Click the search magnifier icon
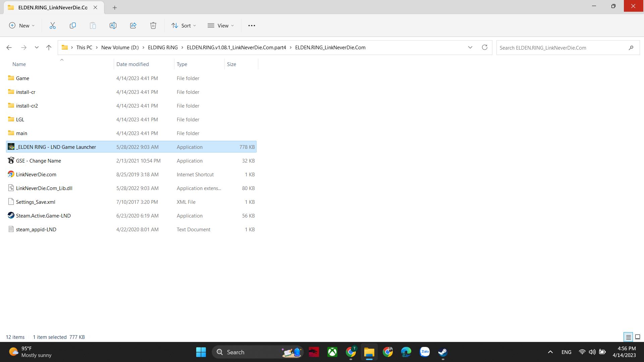Screen dimensions: 644x362 pos(631,48)
